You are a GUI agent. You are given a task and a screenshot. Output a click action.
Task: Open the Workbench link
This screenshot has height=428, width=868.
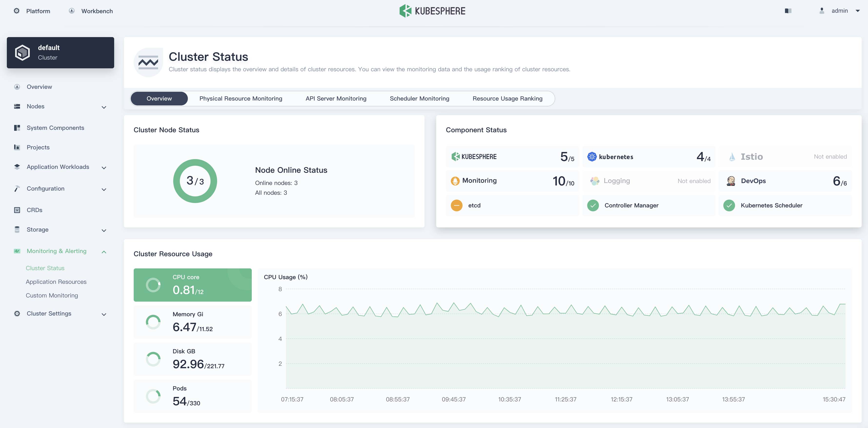click(91, 11)
